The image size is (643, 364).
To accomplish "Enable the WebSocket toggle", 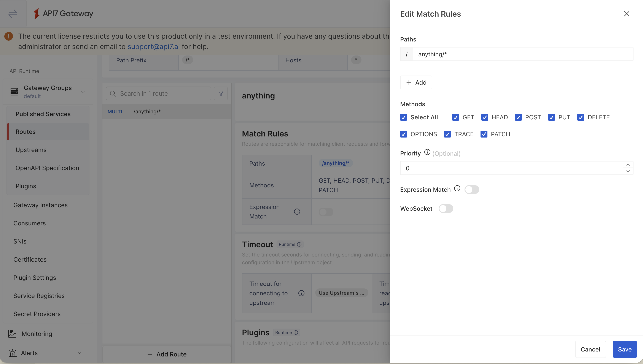I will pos(446,209).
